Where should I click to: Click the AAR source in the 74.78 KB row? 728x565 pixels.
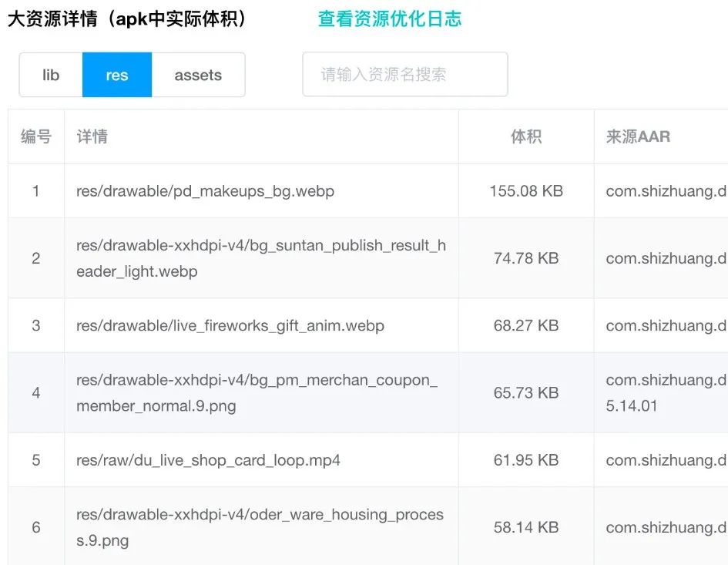click(666, 258)
